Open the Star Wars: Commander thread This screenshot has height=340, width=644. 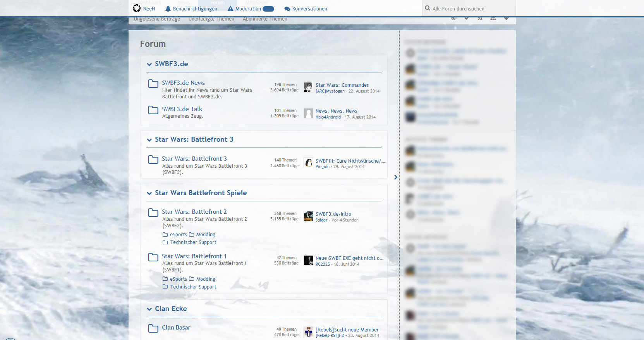point(342,85)
